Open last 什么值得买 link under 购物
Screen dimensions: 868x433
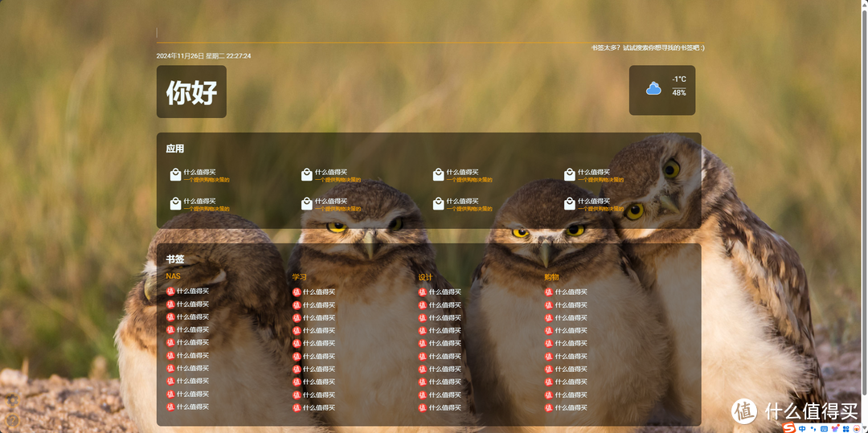tap(571, 407)
